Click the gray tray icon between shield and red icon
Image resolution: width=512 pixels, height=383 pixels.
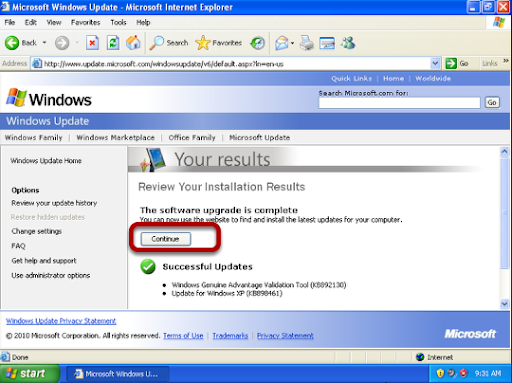452,373
